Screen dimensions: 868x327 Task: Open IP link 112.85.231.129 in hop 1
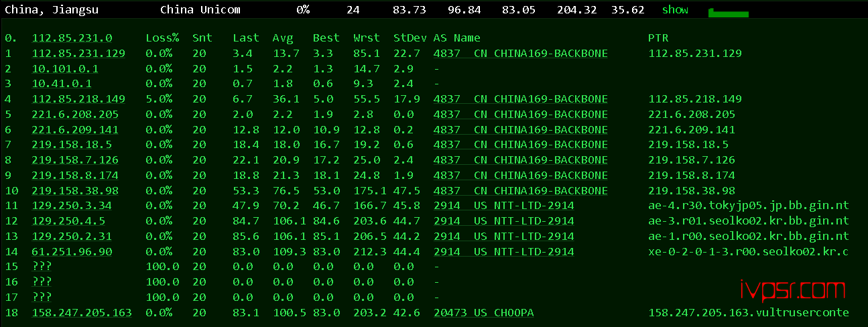click(x=78, y=54)
